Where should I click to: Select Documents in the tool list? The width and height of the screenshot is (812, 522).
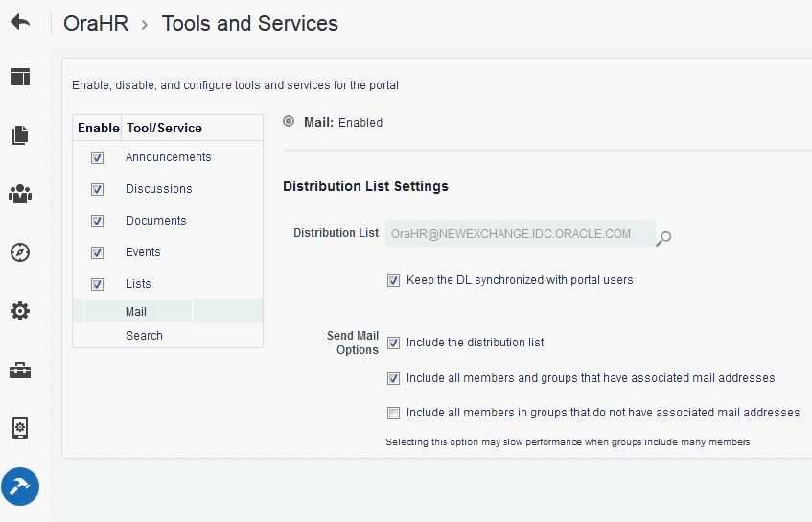pos(156,221)
